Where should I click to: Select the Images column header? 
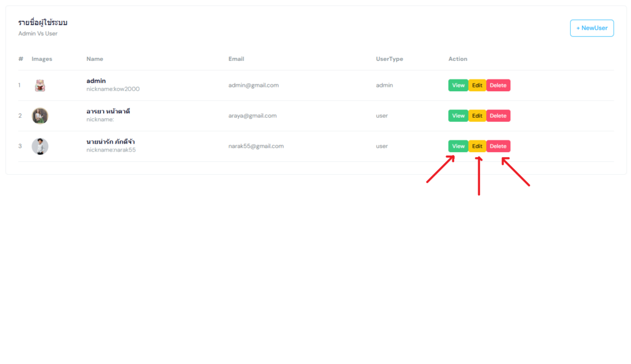(x=42, y=59)
